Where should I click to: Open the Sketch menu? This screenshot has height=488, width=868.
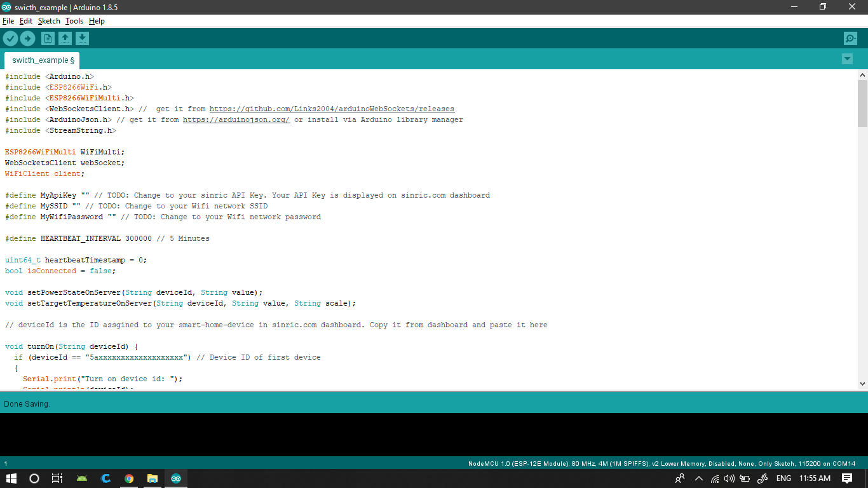pos(49,21)
